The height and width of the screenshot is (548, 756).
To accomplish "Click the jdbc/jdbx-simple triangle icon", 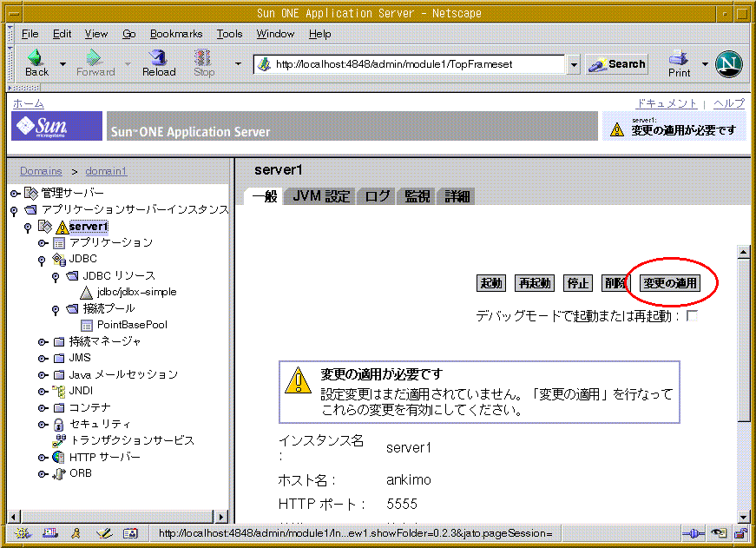I will [x=86, y=293].
